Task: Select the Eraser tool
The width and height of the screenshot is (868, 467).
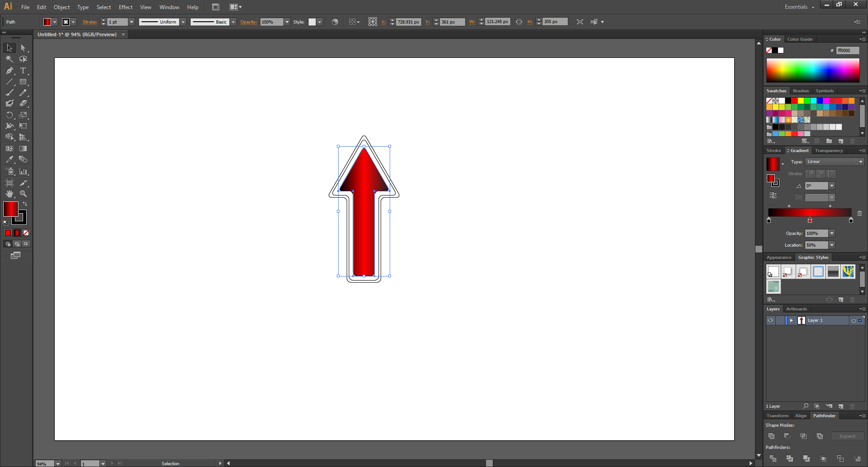Action: (23, 103)
